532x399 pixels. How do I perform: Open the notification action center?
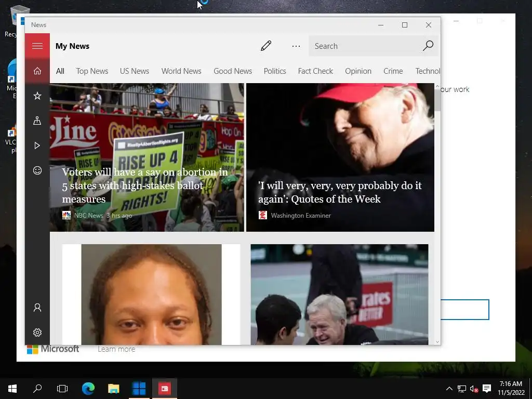pyautogui.click(x=487, y=389)
